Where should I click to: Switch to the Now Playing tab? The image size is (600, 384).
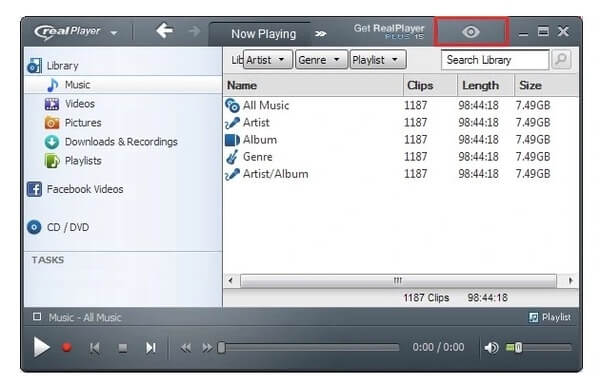pos(264,34)
